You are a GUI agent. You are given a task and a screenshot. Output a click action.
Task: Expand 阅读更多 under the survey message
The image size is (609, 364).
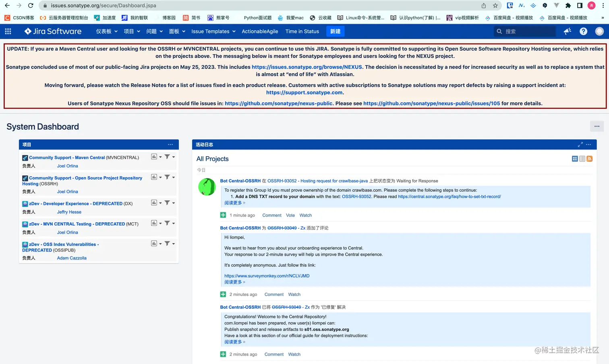(x=233, y=282)
